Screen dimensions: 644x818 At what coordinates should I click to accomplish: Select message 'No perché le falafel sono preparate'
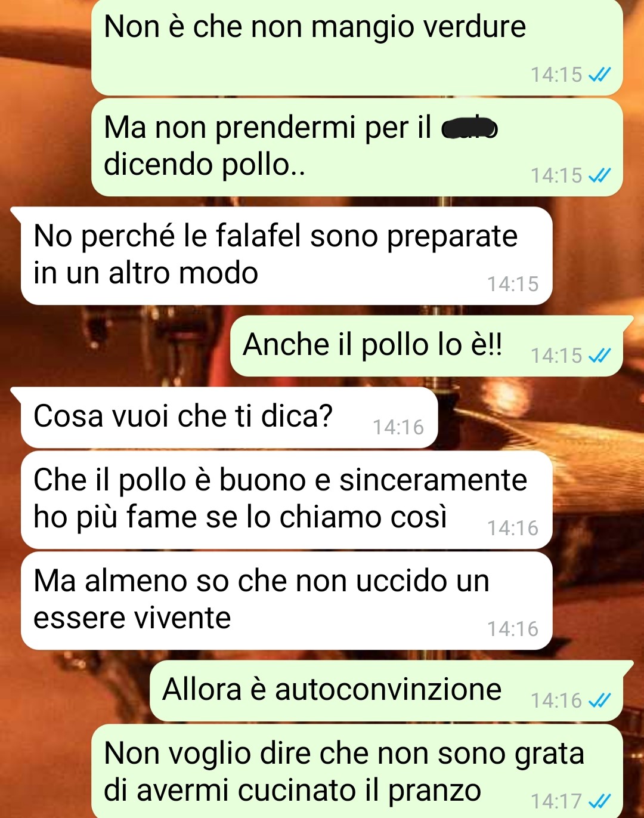click(286, 256)
